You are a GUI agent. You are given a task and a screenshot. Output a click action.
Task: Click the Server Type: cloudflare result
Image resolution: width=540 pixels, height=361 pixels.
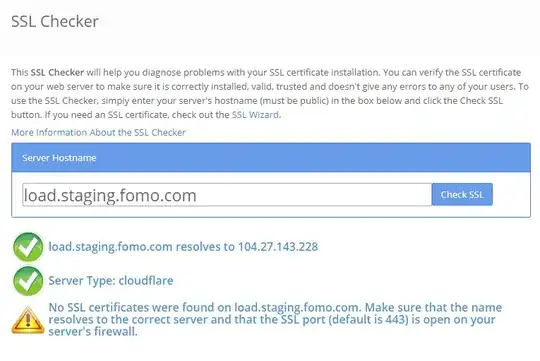[x=111, y=280]
